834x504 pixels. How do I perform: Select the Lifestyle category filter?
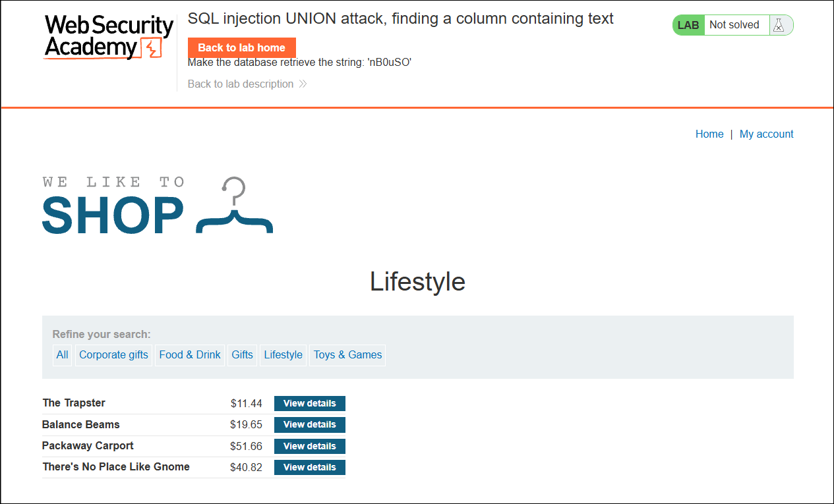pos(283,354)
